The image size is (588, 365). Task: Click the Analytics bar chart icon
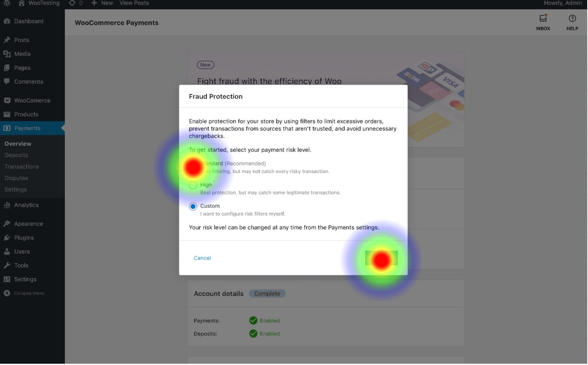pyautogui.click(x=7, y=205)
